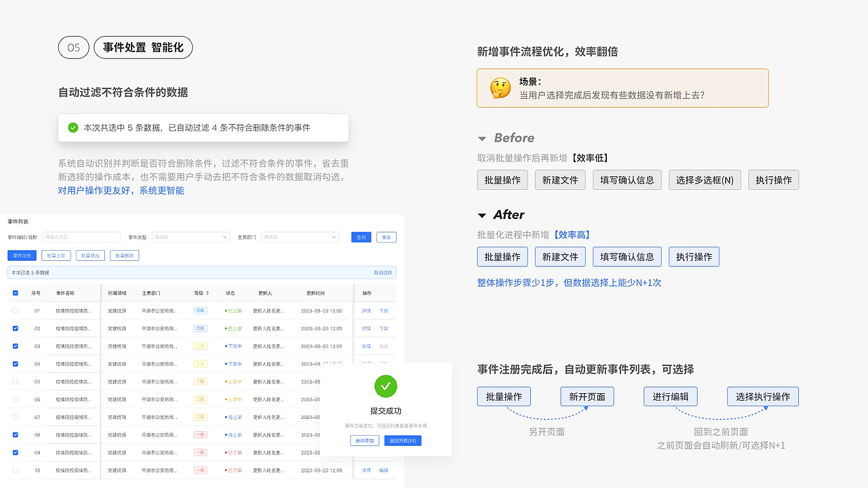
Task: Click 返回列表(5S) in the success dialog
Action: [x=403, y=441]
